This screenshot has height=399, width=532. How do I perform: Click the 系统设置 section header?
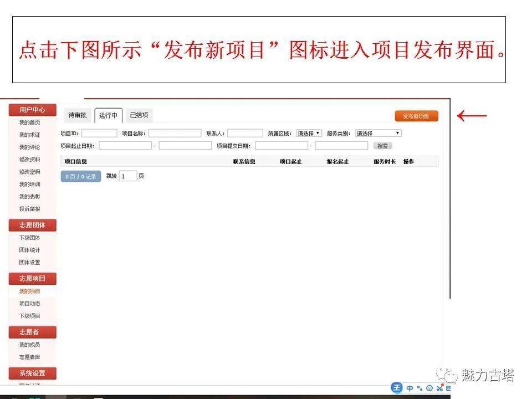[33, 373]
